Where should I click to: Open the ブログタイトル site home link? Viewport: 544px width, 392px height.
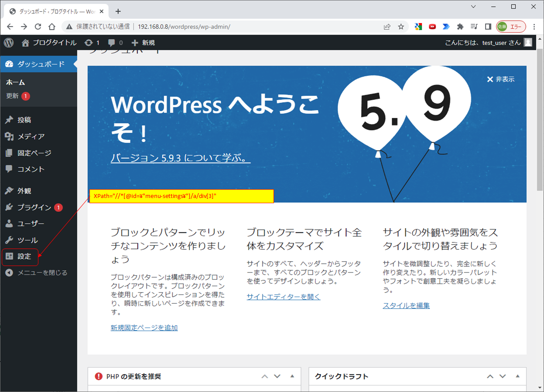[49, 43]
